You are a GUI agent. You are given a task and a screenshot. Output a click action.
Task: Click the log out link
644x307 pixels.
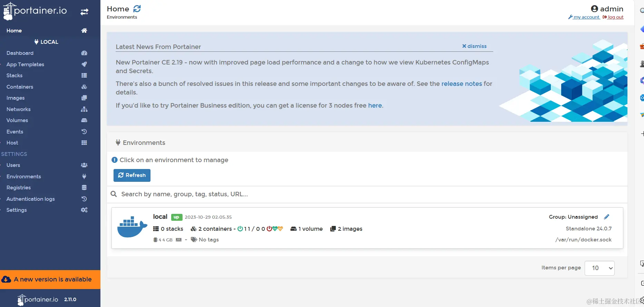tap(613, 17)
